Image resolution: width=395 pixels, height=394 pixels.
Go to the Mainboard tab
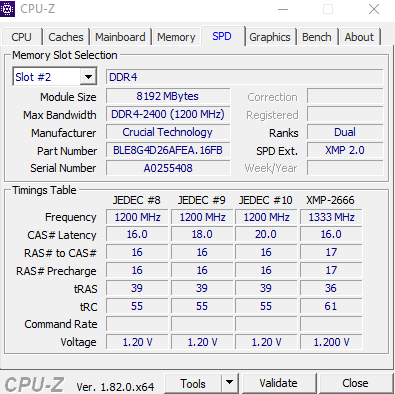[120, 37]
